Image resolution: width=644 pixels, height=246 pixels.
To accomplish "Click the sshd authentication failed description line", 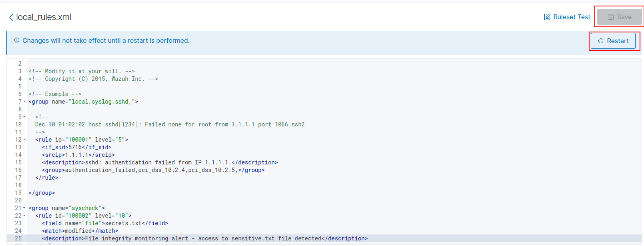I will click(x=160, y=162).
